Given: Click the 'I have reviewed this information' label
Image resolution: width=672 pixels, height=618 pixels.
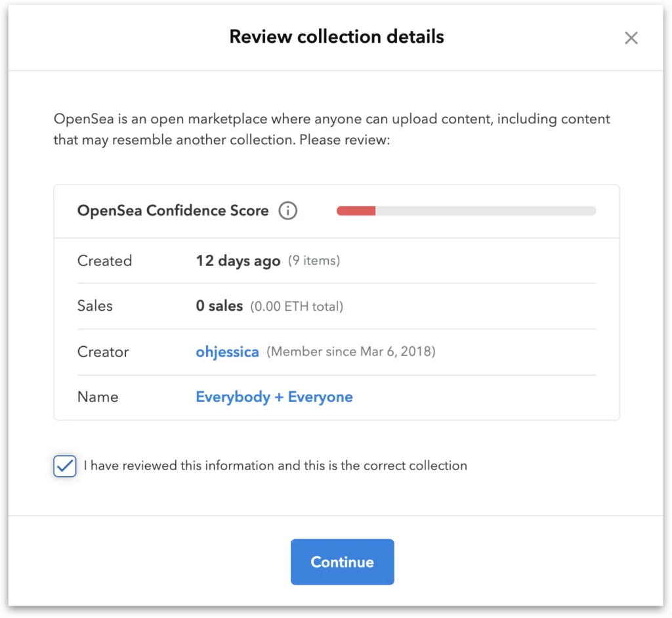Looking at the screenshot, I should (275, 466).
